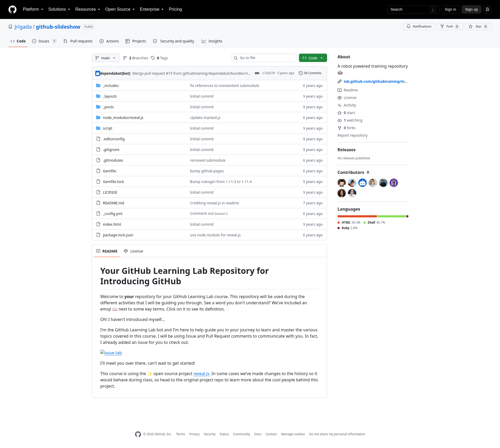The width and height of the screenshot is (500, 448).
Task: Open the Insights tab
Action: pos(212,41)
